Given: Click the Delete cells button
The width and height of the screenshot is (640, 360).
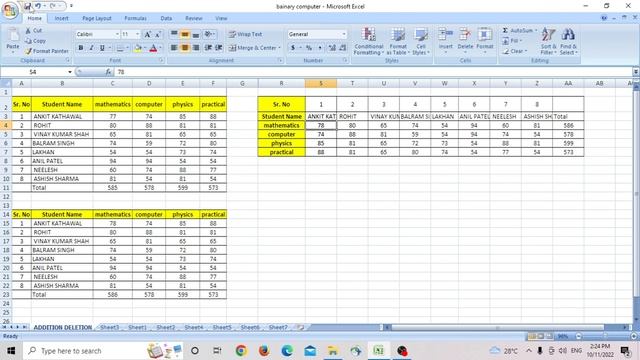Looking at the screenshot, I should click(465, 41).
